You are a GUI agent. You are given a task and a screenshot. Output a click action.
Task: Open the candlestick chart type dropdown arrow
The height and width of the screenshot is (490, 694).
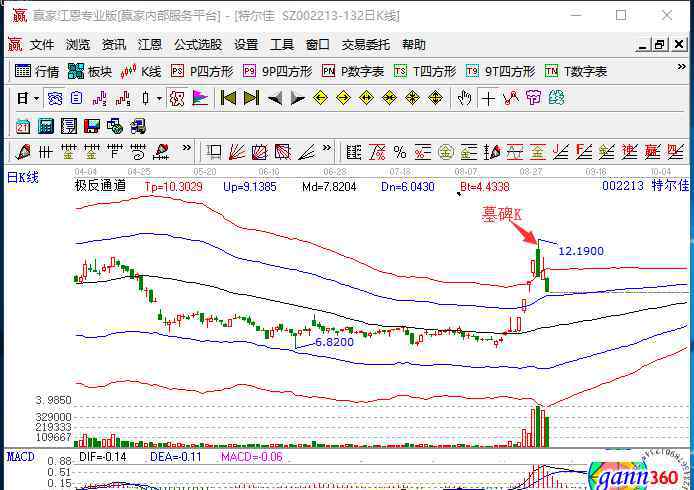click(x=159, y=98)
